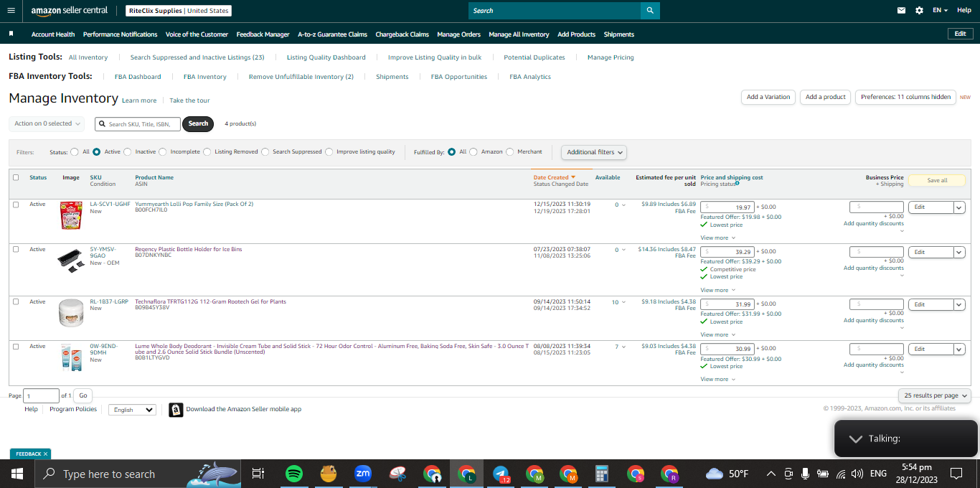Open the settings gear icon
This screenshot has width=980, height=488.
click(919, 11)
